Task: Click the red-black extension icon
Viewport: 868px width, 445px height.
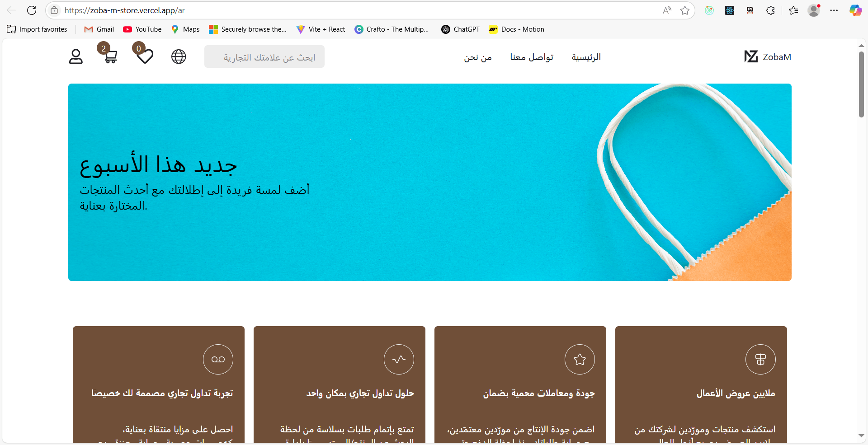Action: coord(750,10)
